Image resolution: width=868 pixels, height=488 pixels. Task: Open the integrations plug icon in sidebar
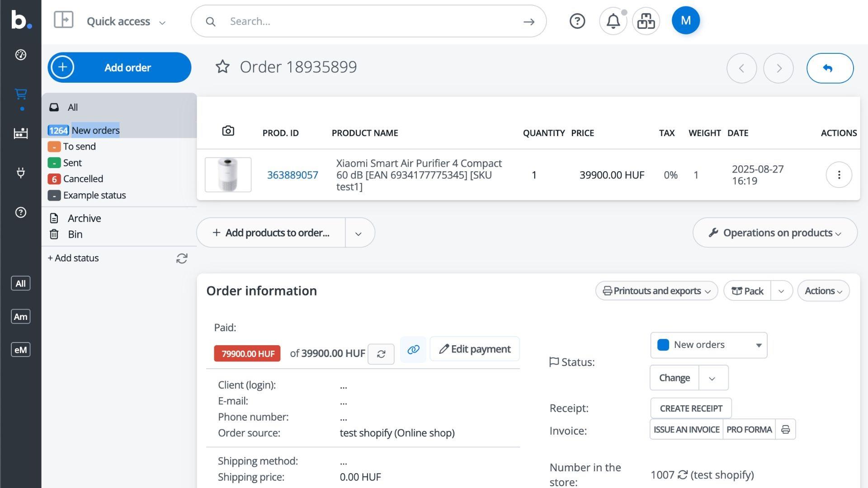pos(21,173)
